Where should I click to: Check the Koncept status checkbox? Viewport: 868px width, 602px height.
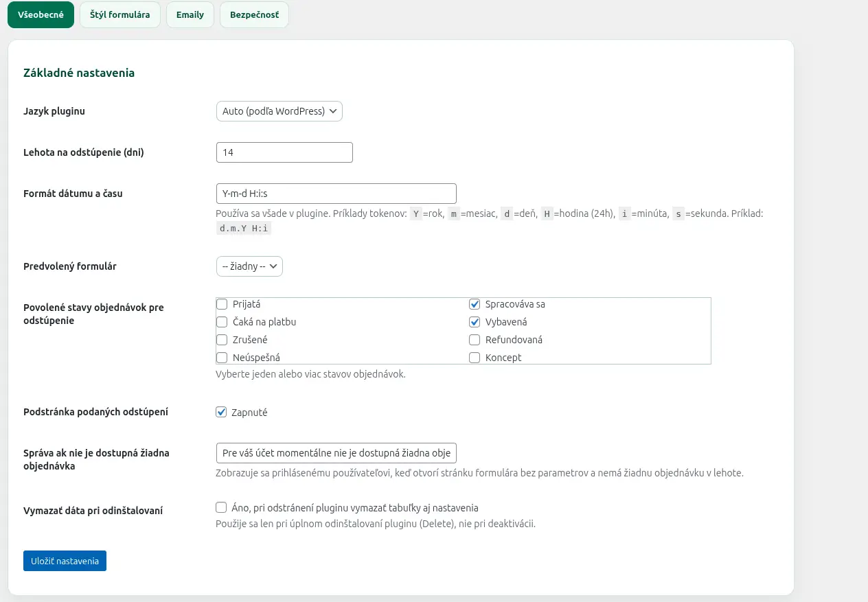pos(475,358)
